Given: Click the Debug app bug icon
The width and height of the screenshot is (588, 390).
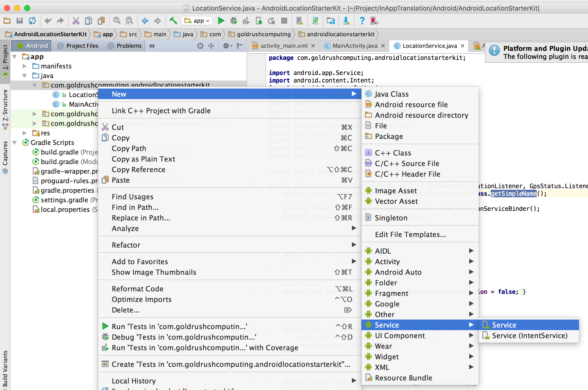Looking at the screenshot, I should tap(234, 21).
